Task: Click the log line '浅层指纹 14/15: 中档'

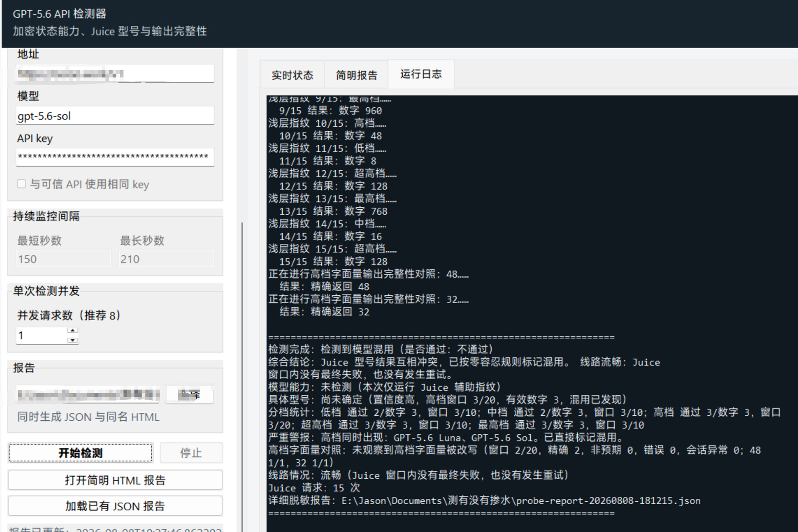Action: pyautogui.click(x=327, y=224)
